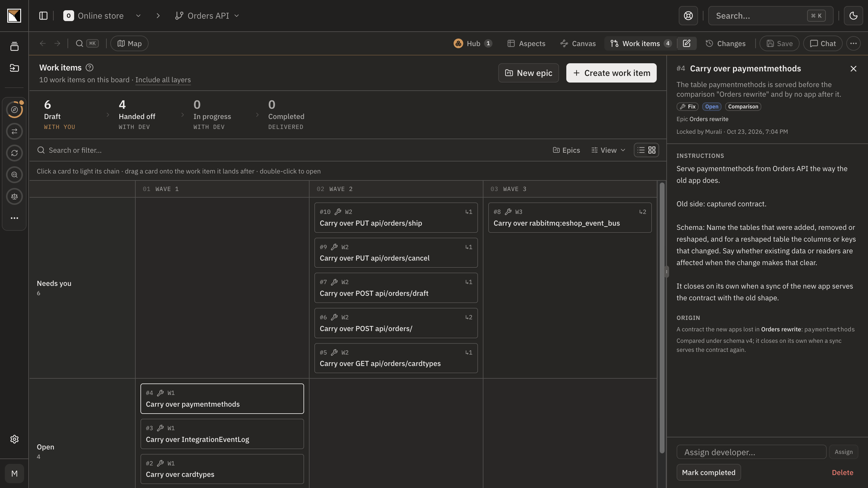Image resolution: width=868 pixels, height=488 pixels.
Task: Click the sync refresh icon in sidebar
Action: (14, 153)
